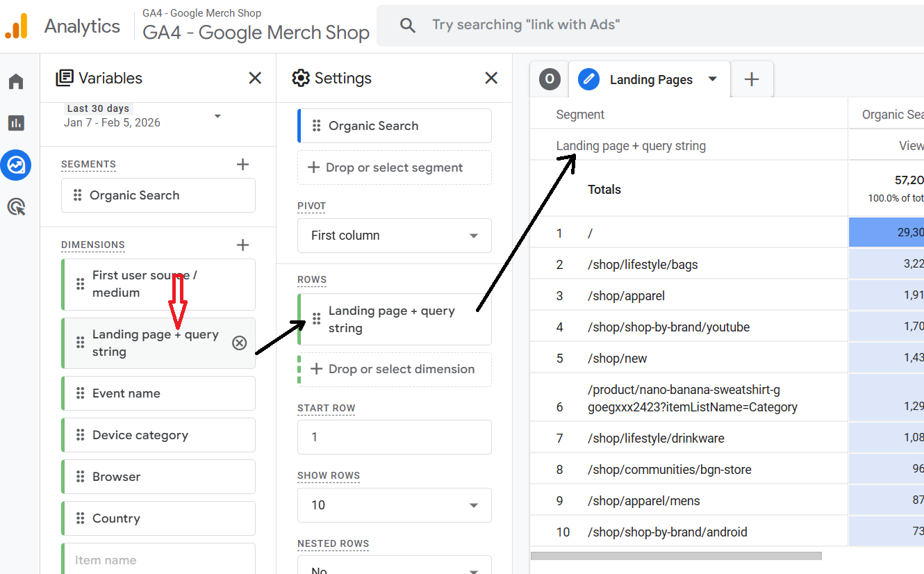The width and height of the screenshot is (924, 574).
Task: Click the horizontal scrollbar under the table
Action: [675, 556]
